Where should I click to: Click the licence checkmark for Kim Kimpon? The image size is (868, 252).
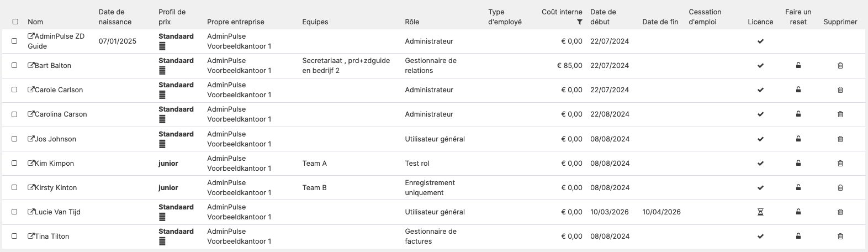(x=760, y=163)
